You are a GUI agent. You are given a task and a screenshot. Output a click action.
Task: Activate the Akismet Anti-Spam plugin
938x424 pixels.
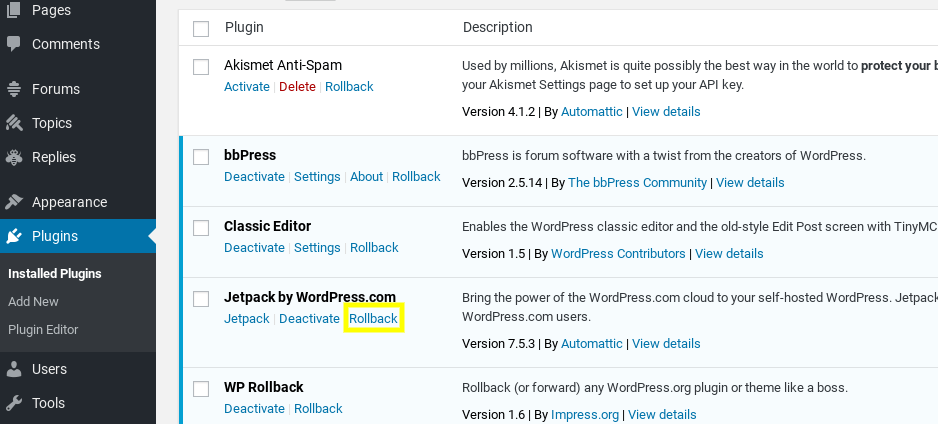coord(246,87)
